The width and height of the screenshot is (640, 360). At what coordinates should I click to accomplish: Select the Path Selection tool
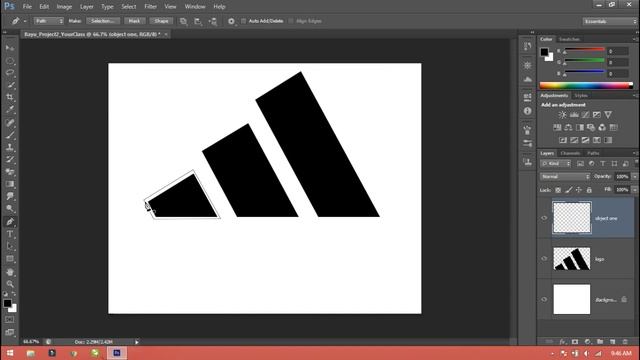pyautogui.click(x=10, y=246)
